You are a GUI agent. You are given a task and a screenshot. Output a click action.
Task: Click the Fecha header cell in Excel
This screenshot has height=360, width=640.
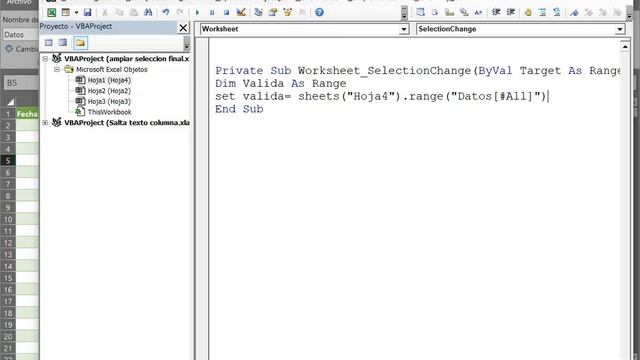27,114
